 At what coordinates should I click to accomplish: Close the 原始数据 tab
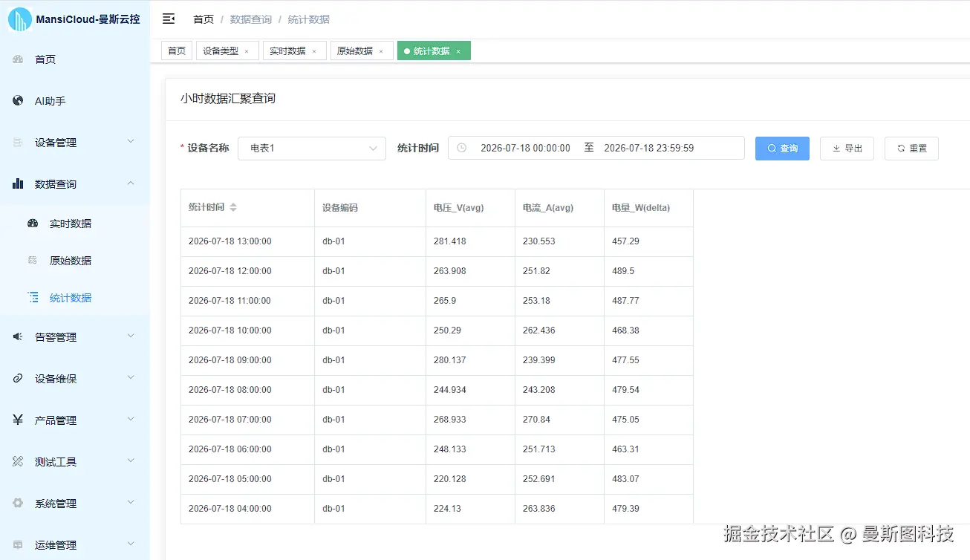(381, 51)
